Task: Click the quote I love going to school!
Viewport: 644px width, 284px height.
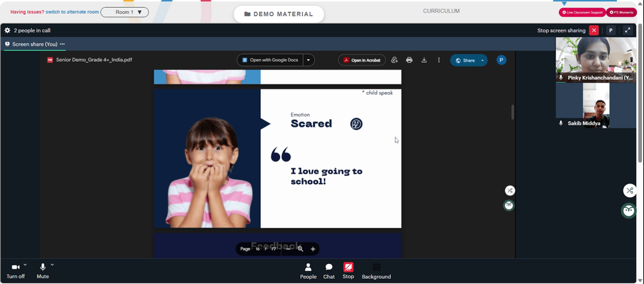Action: click(327, 176)
